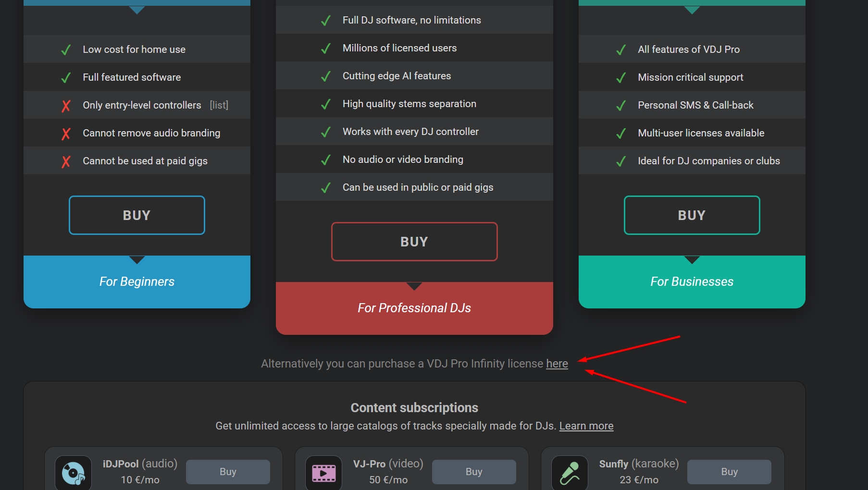Click checkmark next to Low cost for home use

[66, 50]
